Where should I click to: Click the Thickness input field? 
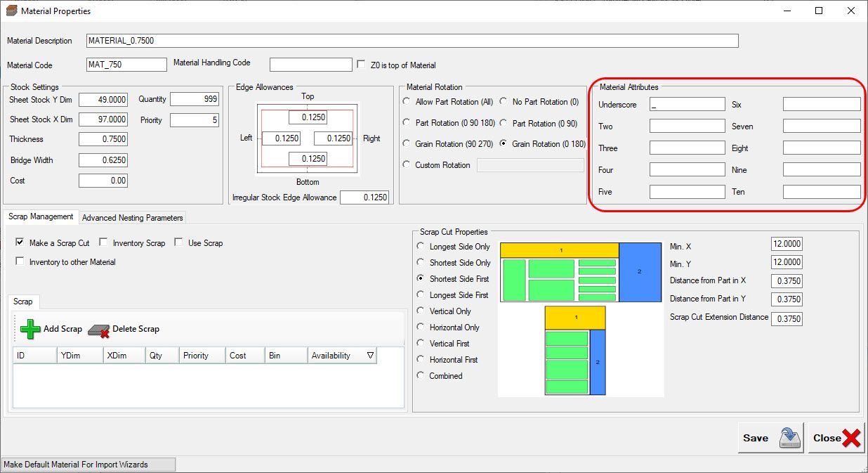tap(103, 139)
